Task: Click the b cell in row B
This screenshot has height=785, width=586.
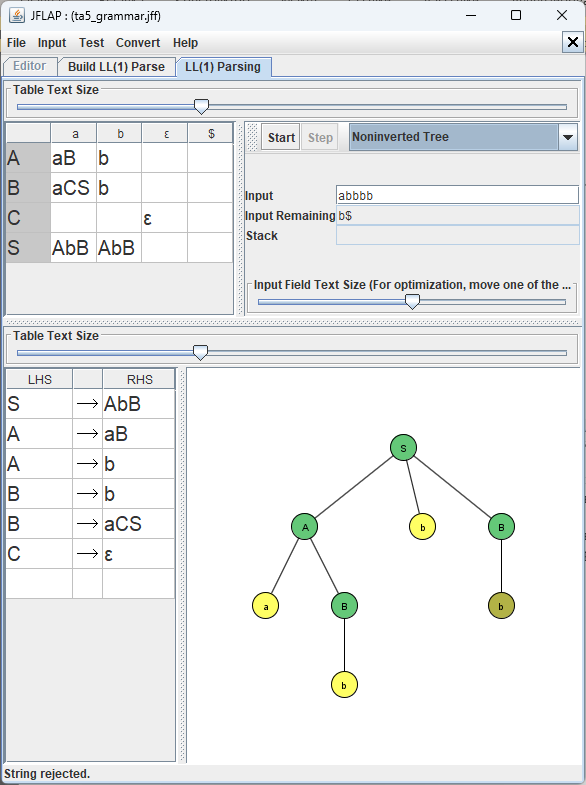Action: 119,188
